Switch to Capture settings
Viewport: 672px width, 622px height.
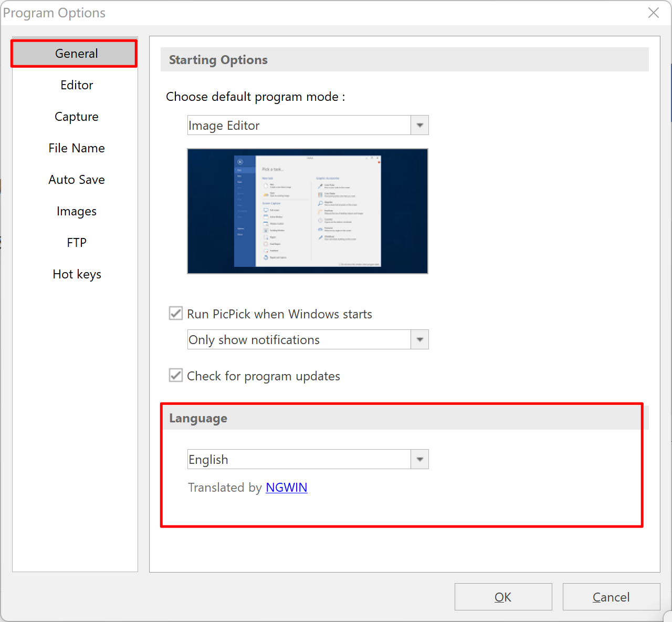click(77, 117)
